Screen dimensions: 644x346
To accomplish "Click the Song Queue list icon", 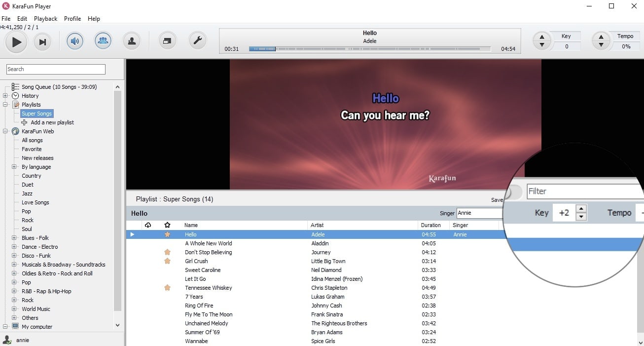I will [x=15, y=87].
